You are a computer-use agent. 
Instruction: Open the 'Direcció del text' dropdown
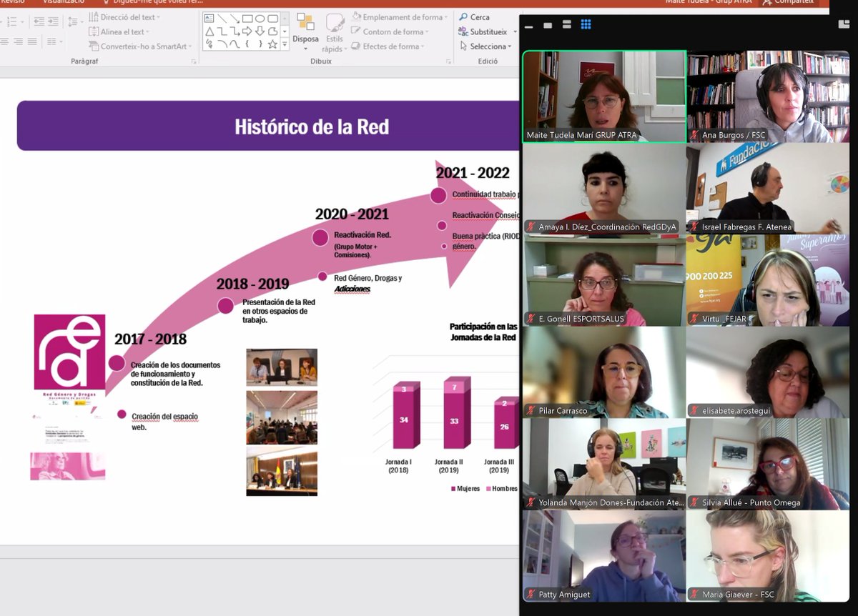[x=124, y=17]
